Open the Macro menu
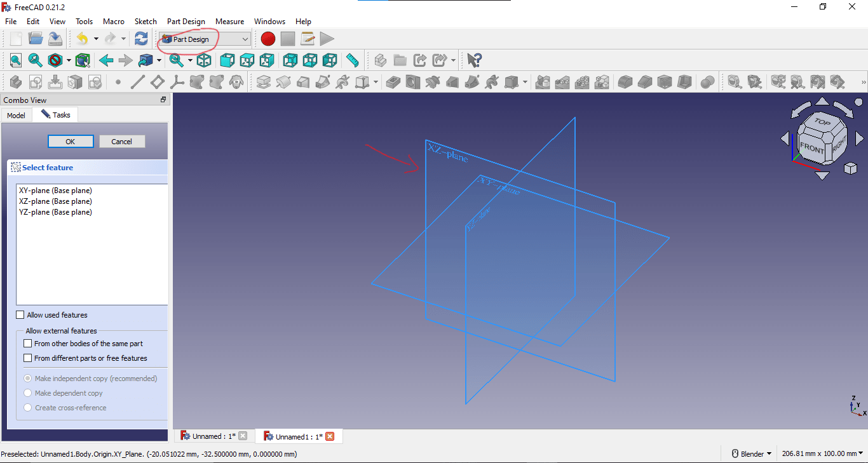This screenshot has height=463, width=868. [x=114, y=22]
